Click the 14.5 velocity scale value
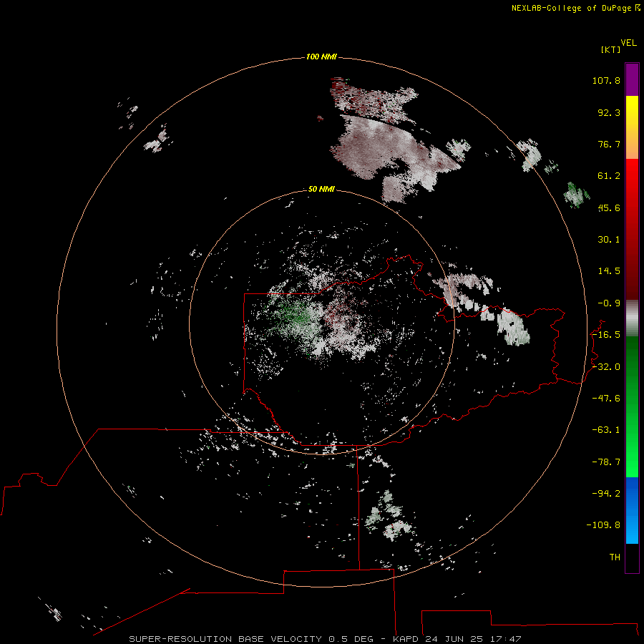The width and height of the screenshot is (644, 644). click(x=609, y=271)
